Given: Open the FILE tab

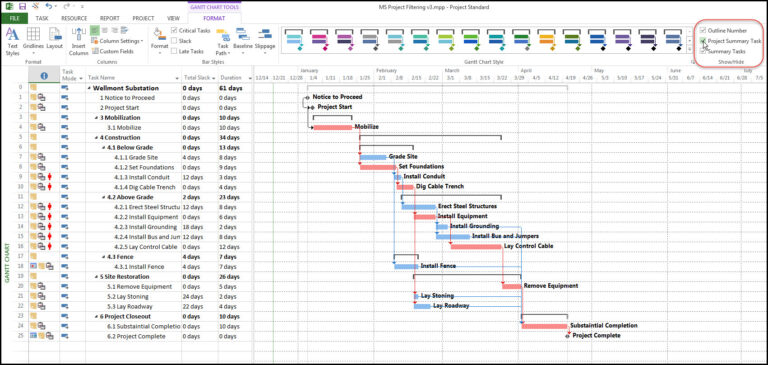Looking at the screenshot, I should click(14, 18).
